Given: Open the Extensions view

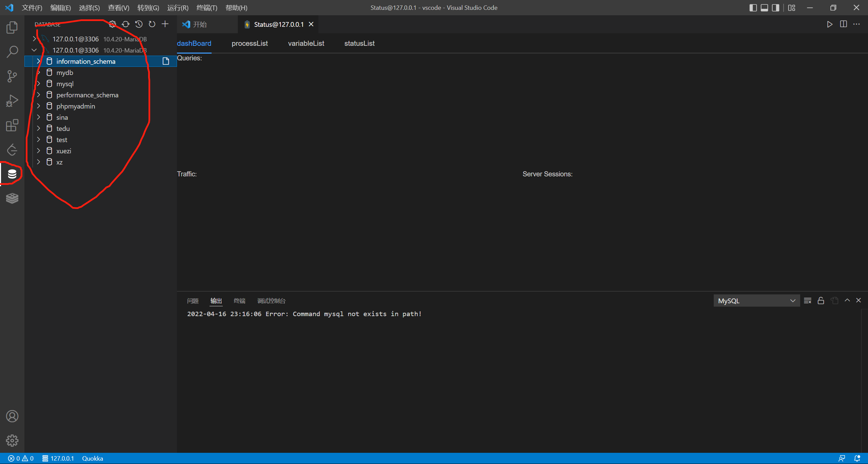Looking at the screenshot, I should coord(12,125).
